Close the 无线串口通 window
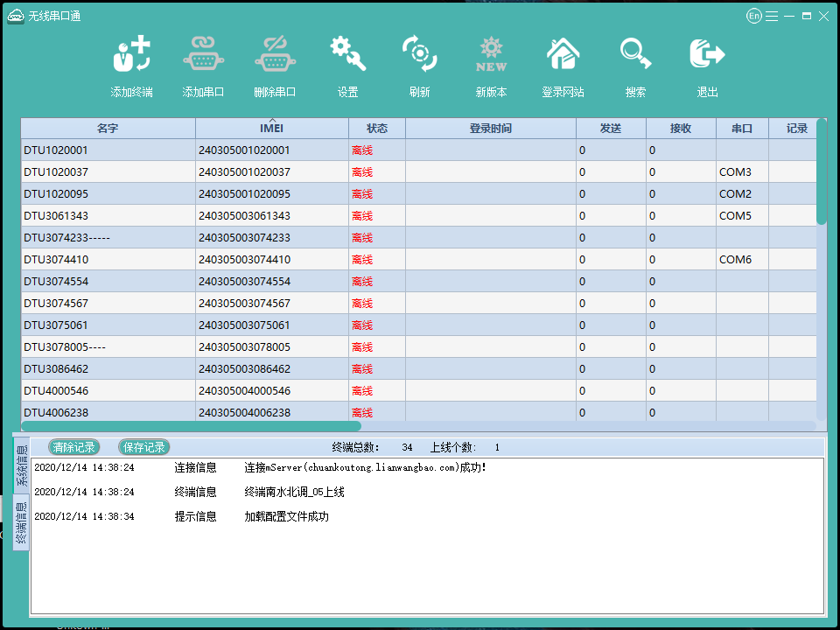The image size is (840, 630). pos(824,16)
